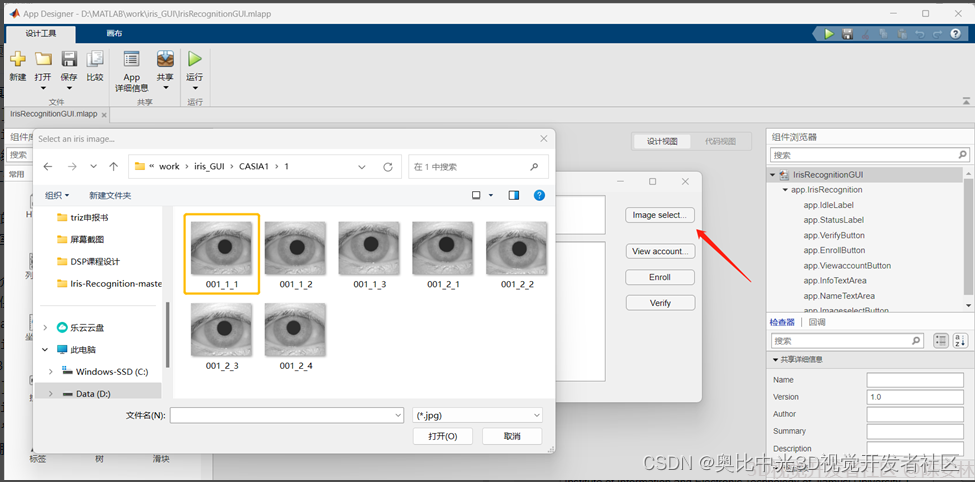Expand the Windows-SSD (C:) node
This screenshot has width=975, height=482.
[x=50, y=371]
